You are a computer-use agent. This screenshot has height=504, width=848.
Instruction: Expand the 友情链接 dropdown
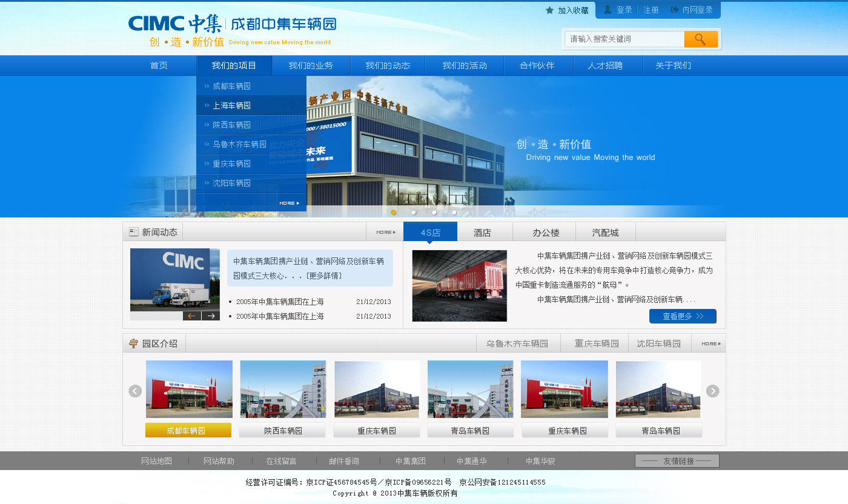pos(677,461)
